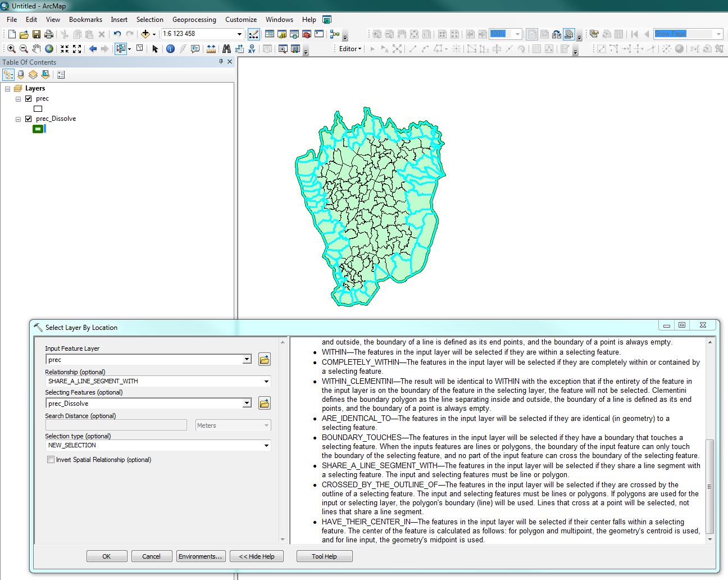Zoom to Full Extent globe icon
The height and width of the screenshot is (580, 728).
click(49, 49)
